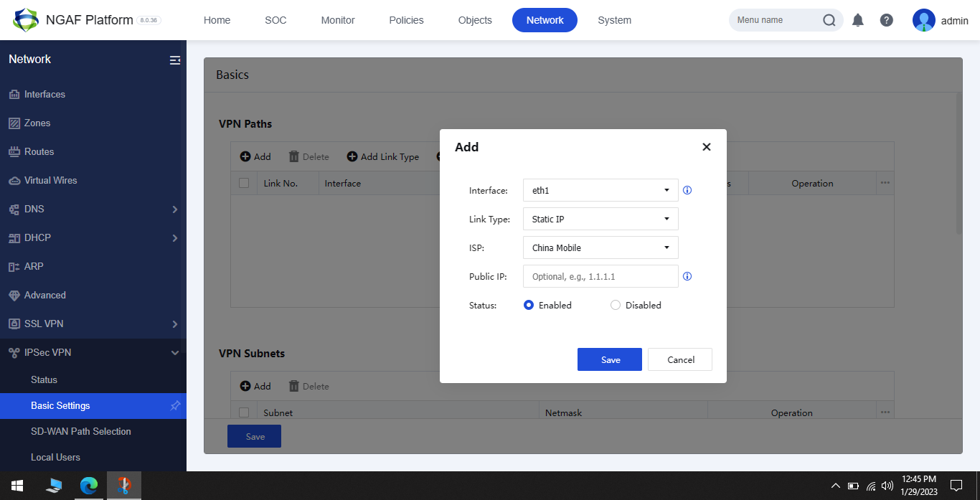Open Microsoft Edge from the taskbar

(x=88, y=486)
